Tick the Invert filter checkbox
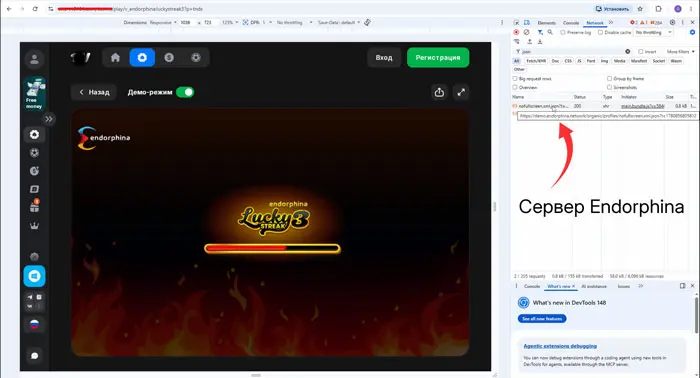 coord(641,52)
